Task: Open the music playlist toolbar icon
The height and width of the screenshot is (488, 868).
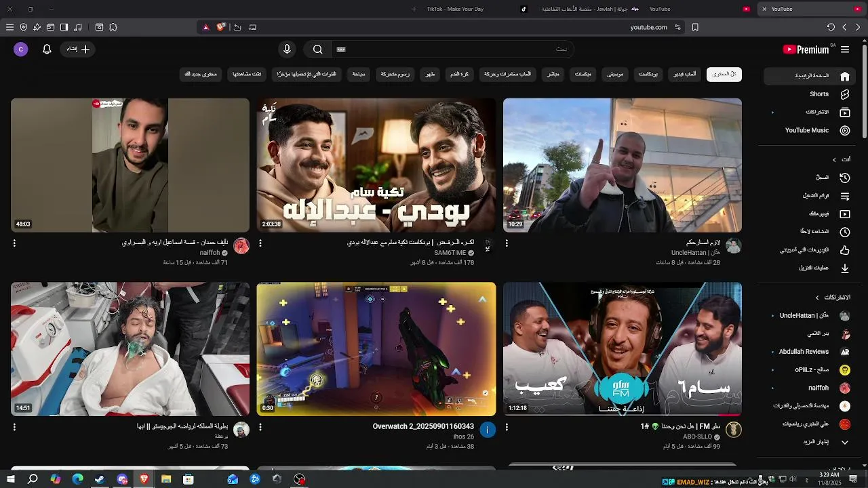Action: (78, 27)
